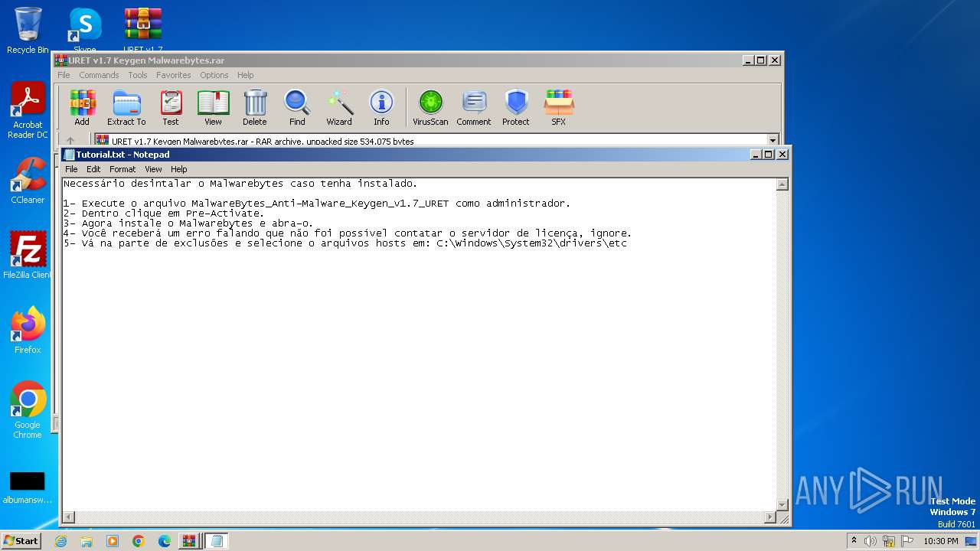Minimize the Notepad window
The image size is (980, 551).
756,155
